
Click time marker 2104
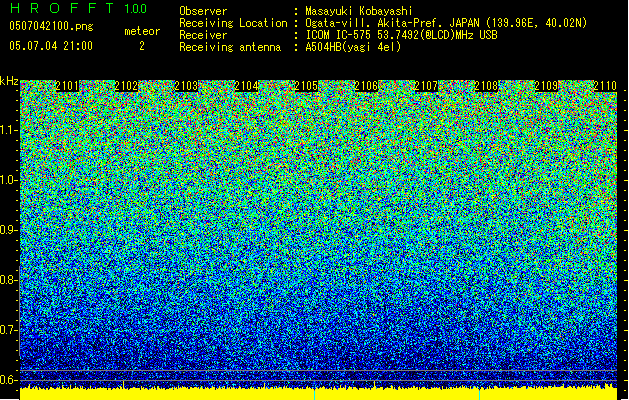[246, 86]
